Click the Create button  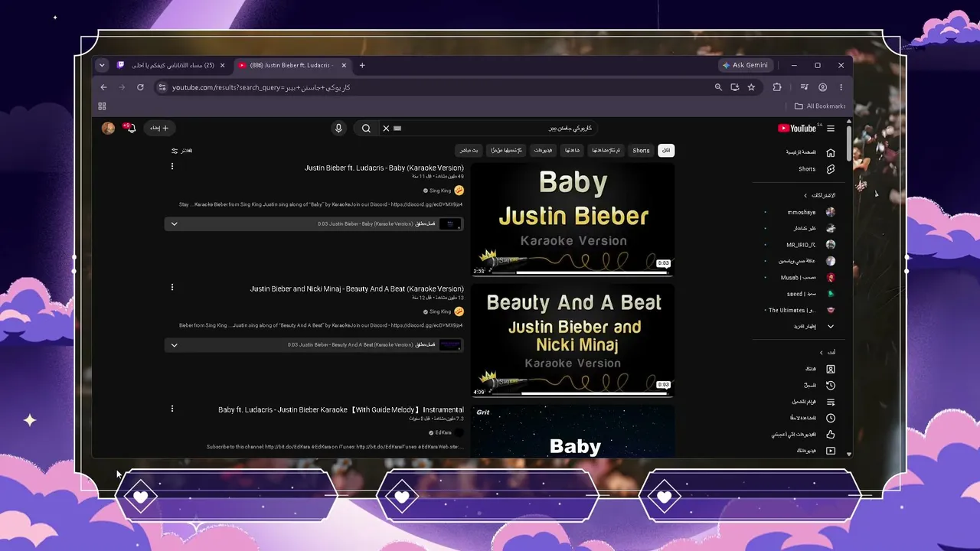tap(160, 128)
